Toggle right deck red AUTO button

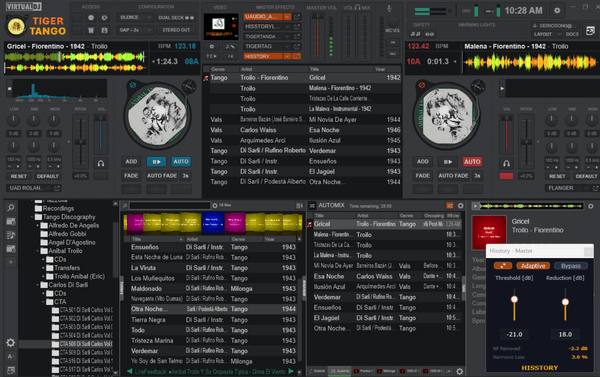(472, 162)
